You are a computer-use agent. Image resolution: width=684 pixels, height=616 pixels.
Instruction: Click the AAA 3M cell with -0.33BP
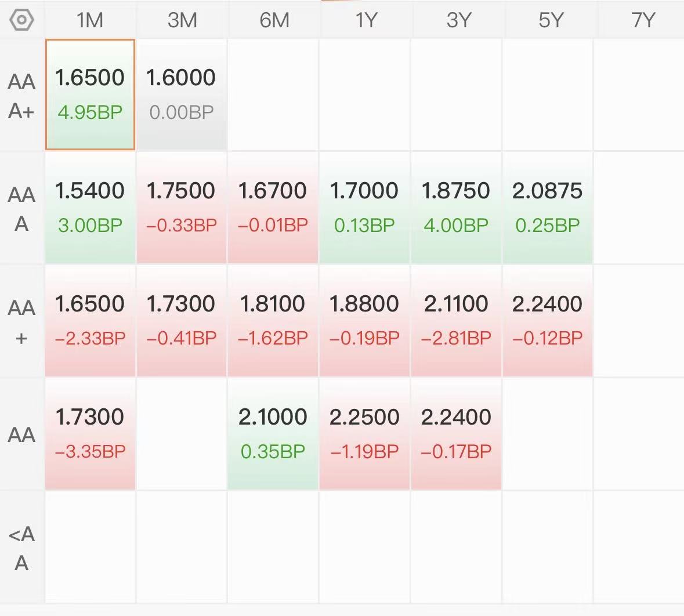tap(181, 208)
